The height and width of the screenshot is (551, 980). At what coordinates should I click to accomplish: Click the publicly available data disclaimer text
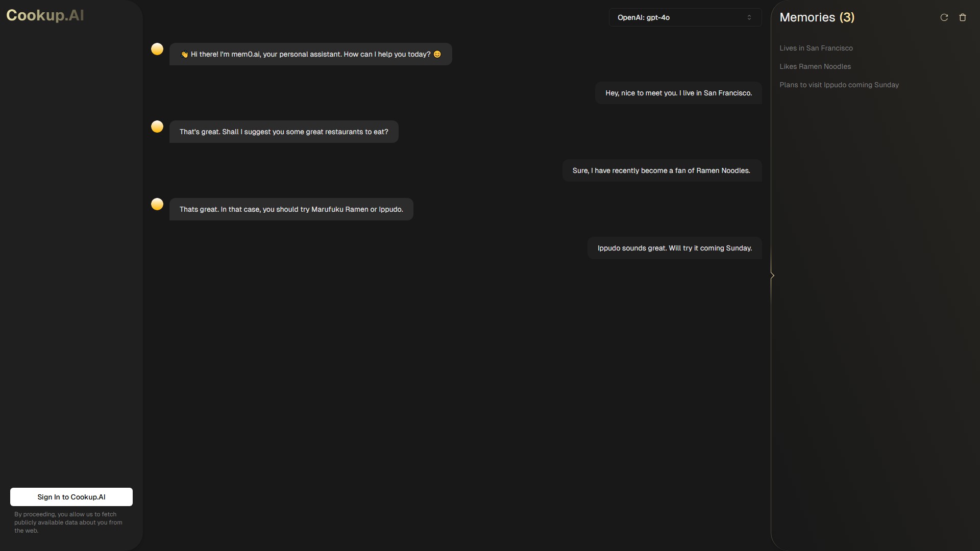[68, 522]
